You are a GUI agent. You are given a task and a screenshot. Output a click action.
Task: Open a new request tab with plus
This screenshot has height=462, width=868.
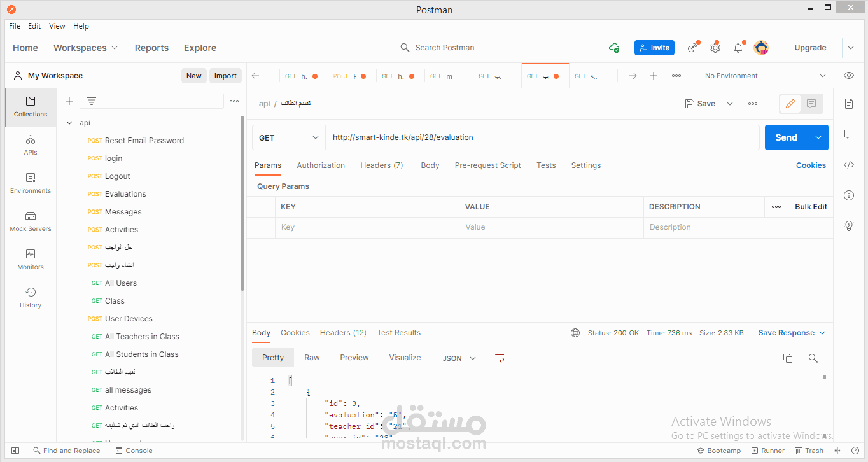(654, 76)
